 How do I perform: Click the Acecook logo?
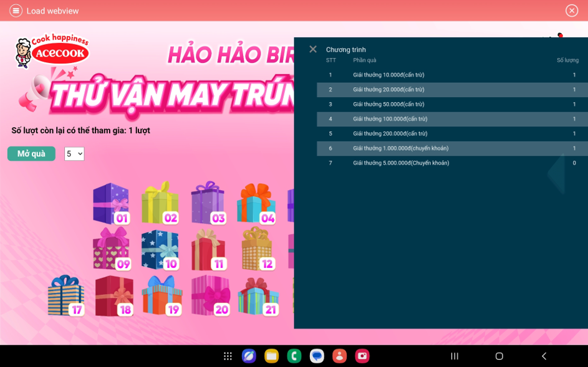(52, 51)
